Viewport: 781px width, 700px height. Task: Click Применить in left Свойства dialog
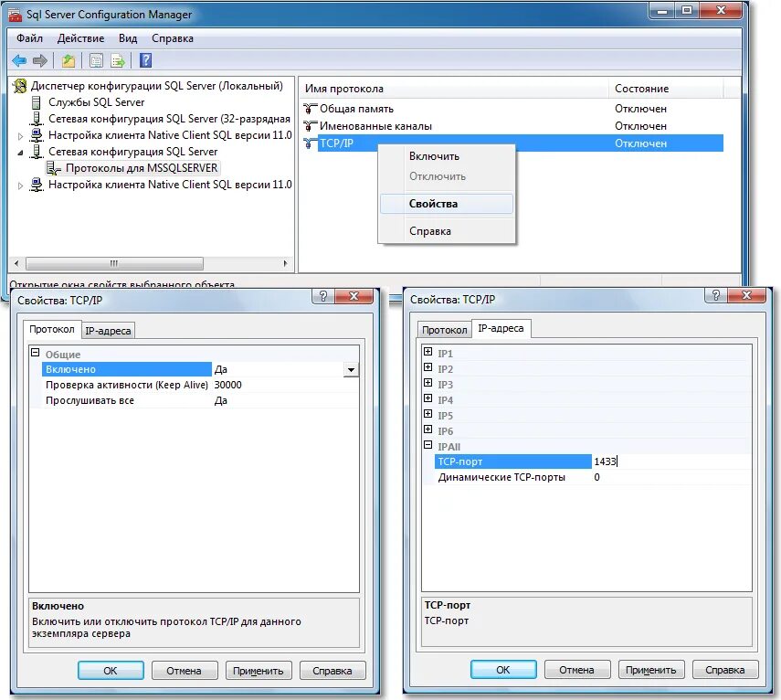258,671
